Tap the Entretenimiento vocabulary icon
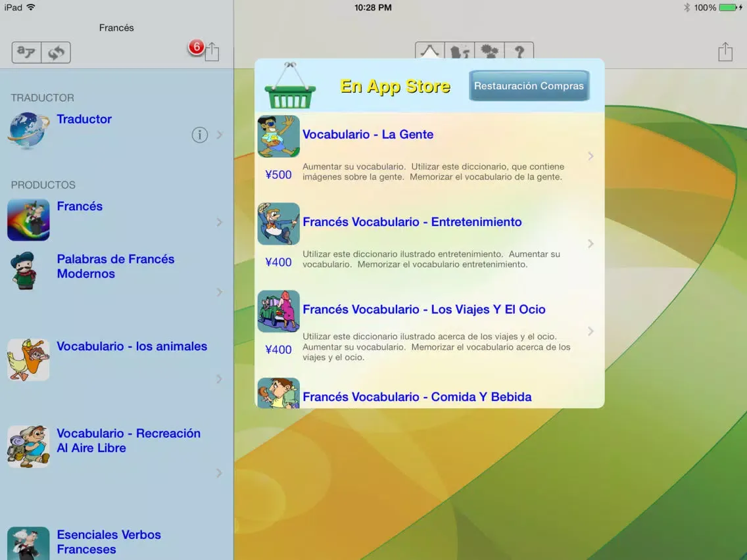Viewport: 747px width, 560px height. click(279, 224)
